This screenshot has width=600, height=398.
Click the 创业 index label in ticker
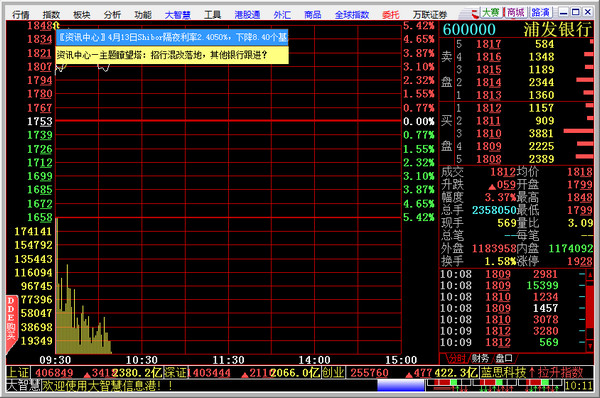(333, 372)
